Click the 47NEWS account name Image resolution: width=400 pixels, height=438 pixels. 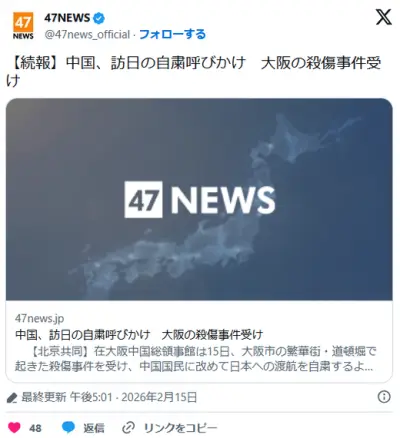click(67, 18)
